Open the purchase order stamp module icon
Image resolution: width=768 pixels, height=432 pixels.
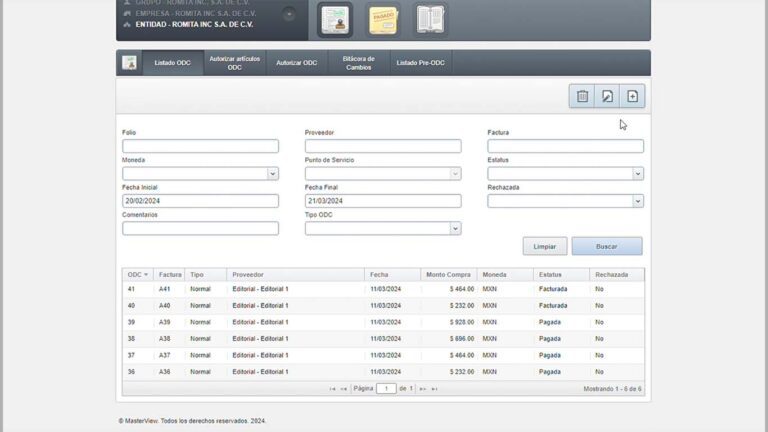(335, 19)
